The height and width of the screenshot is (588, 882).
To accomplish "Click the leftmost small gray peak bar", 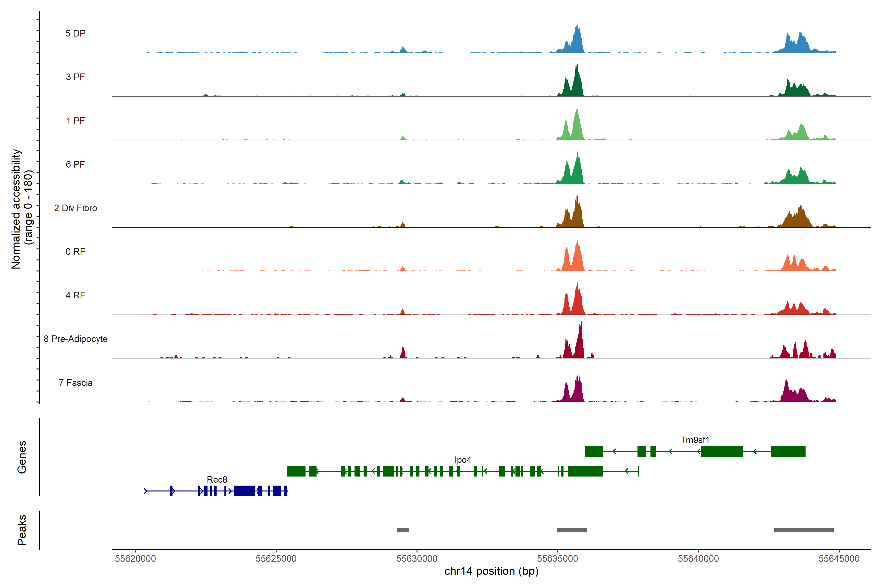I will pyautogui.click(x=403, y=530).
